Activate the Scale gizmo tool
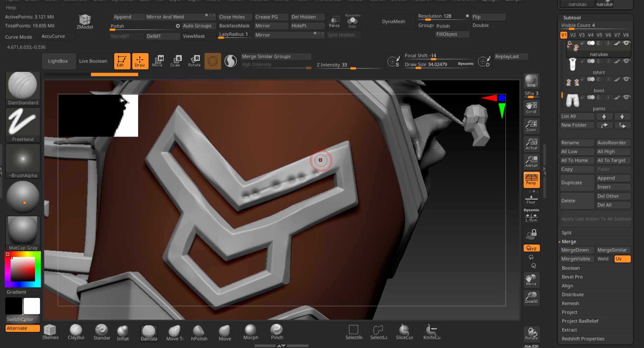The image size is (644, 348). (x=175, y=61)
